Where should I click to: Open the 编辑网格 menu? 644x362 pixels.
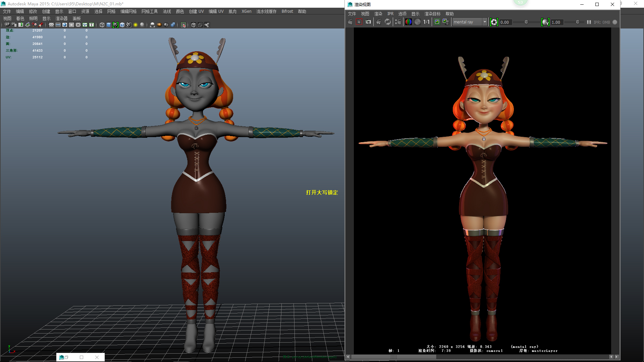[x=128, y=11]
